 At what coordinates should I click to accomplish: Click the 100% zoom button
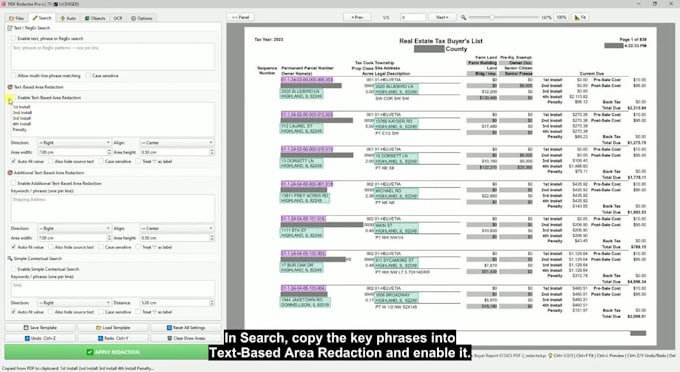coord(562,17)
